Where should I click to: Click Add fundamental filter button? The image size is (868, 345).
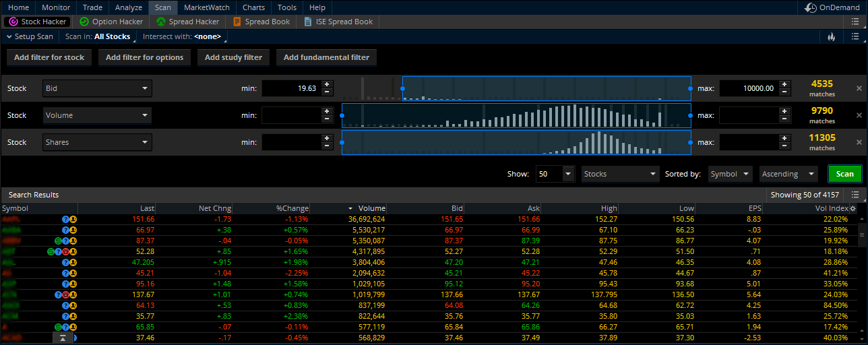coord(327,57)
